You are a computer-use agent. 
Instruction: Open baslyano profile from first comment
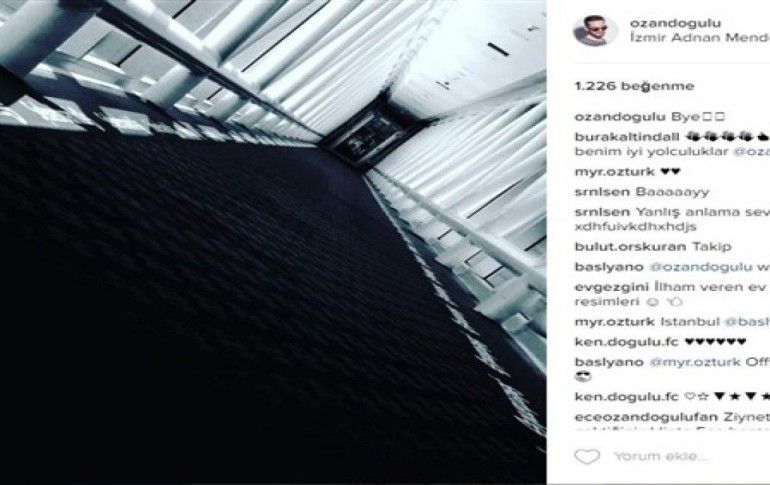[x=609, y=267]
